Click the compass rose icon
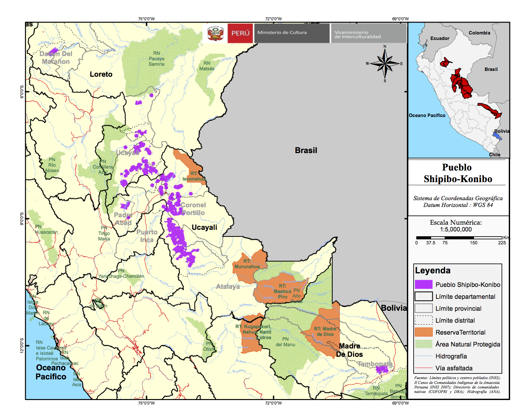 tap(385, 64)
